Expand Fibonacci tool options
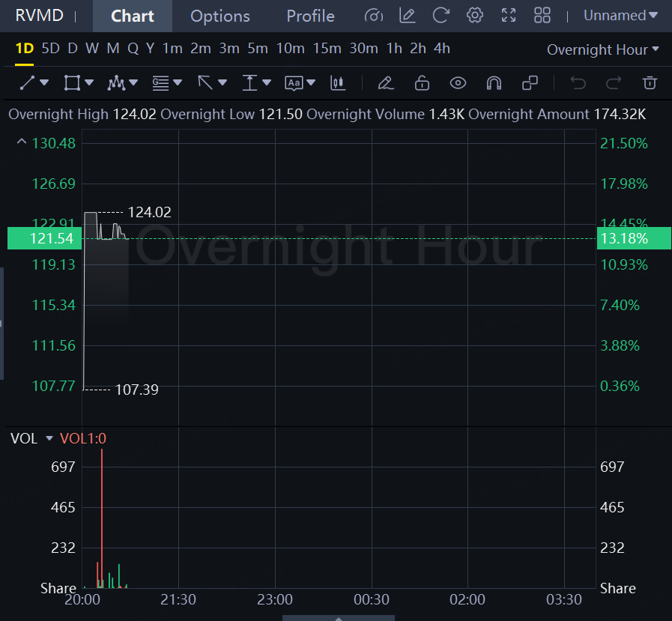This screenshot has height=621, width=672. 178,82
